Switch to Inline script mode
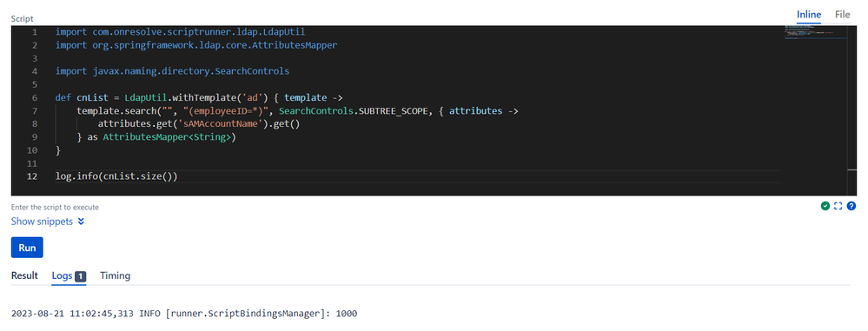 pos(809,15)
